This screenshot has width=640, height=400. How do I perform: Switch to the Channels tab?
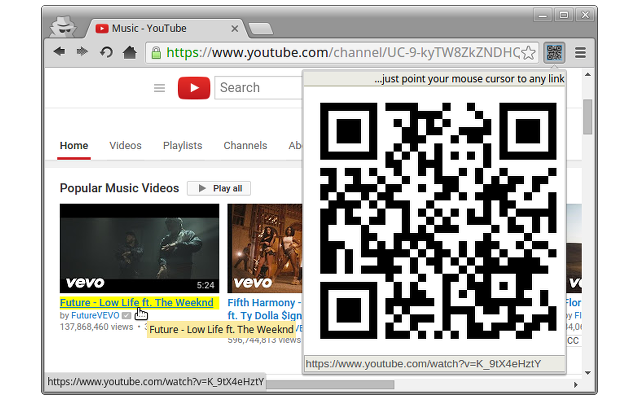245,146
